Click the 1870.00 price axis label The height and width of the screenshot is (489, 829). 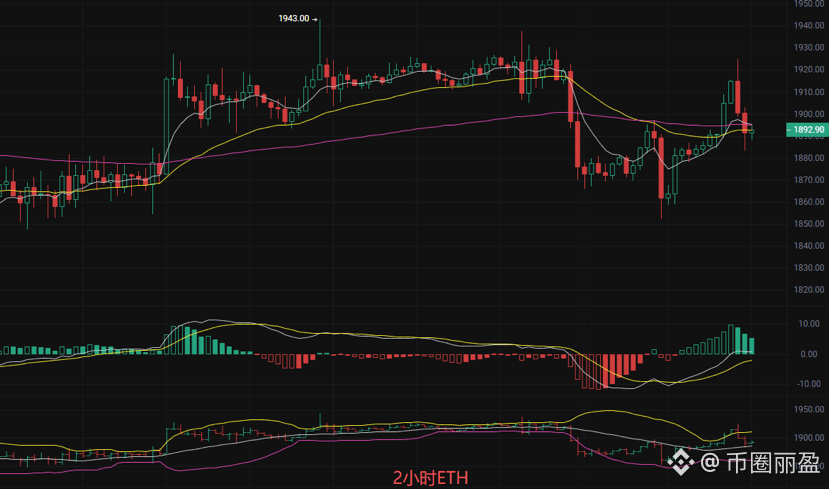(809, 180)
